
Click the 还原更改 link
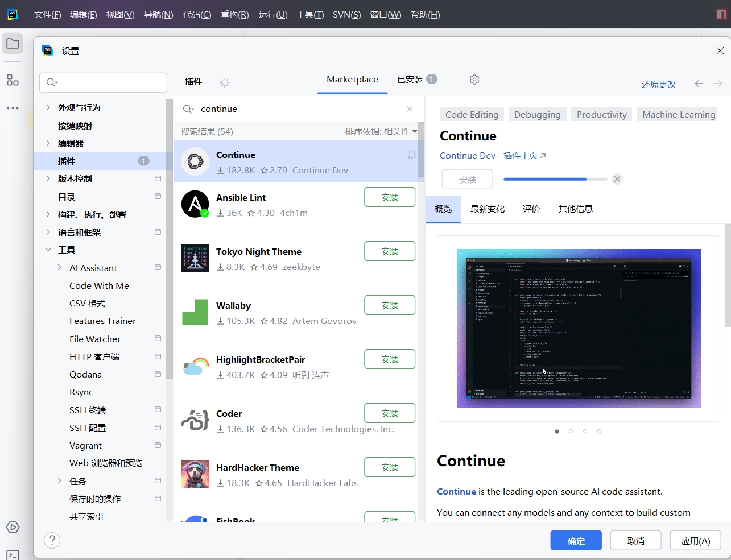coord(659,84)
